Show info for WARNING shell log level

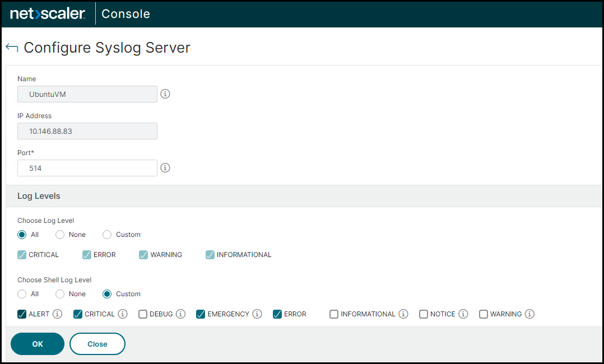pyautogui.click(x=529, y=314)
